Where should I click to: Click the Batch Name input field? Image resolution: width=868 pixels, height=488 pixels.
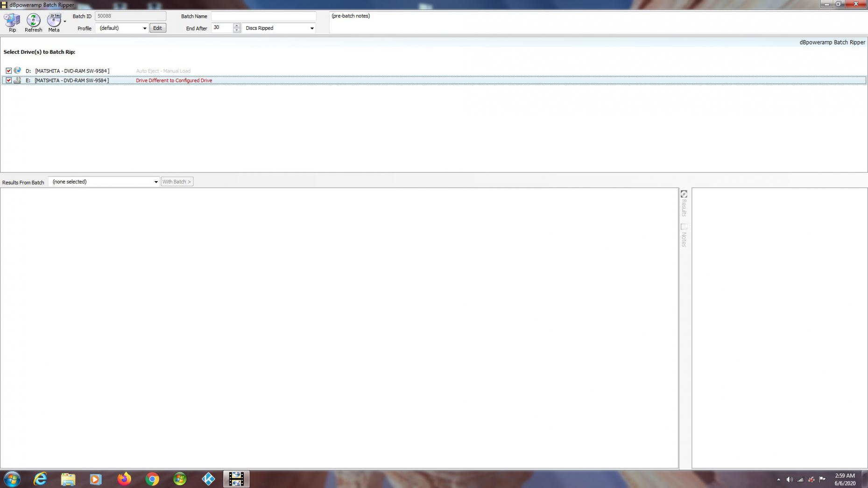263,16
